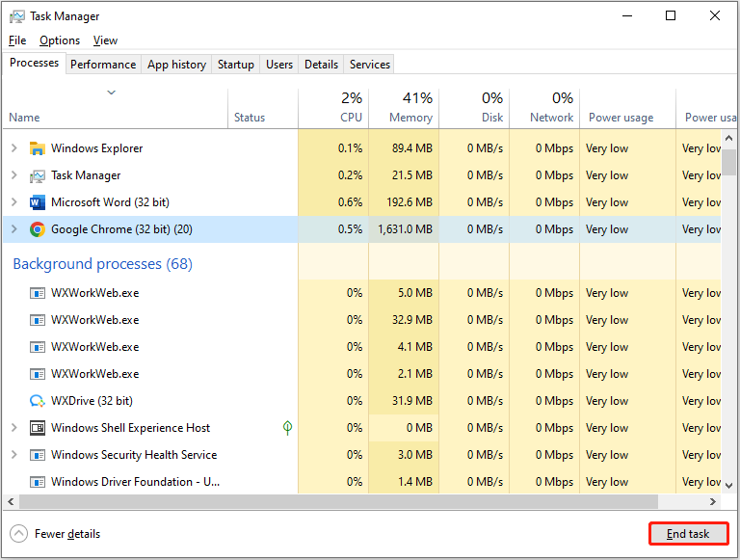Click the Windows Security Health Service icon

tap(38, 455)
